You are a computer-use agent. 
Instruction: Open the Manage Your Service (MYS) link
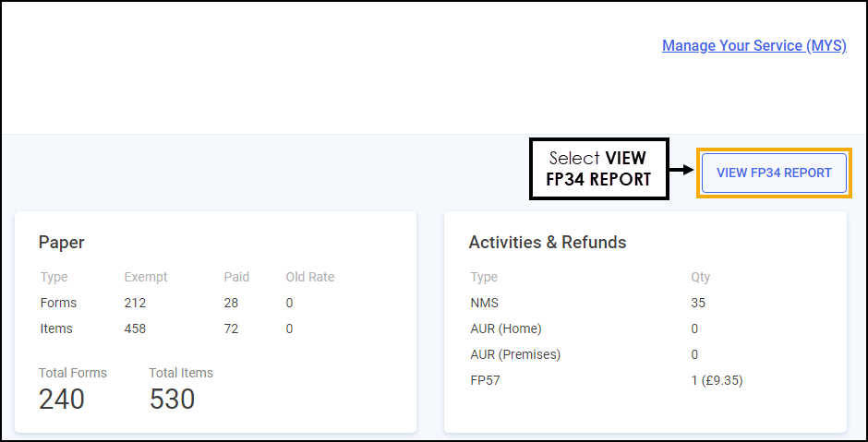coord(753,45)
